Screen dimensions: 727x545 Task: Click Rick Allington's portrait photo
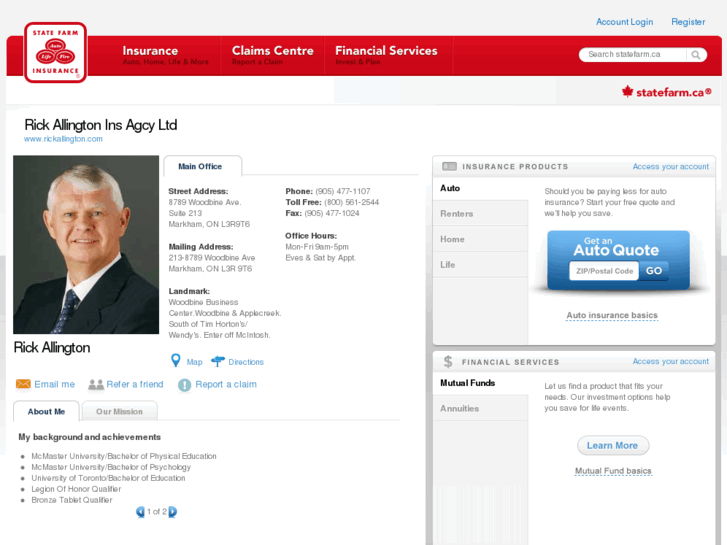click(x=86, y=244)
